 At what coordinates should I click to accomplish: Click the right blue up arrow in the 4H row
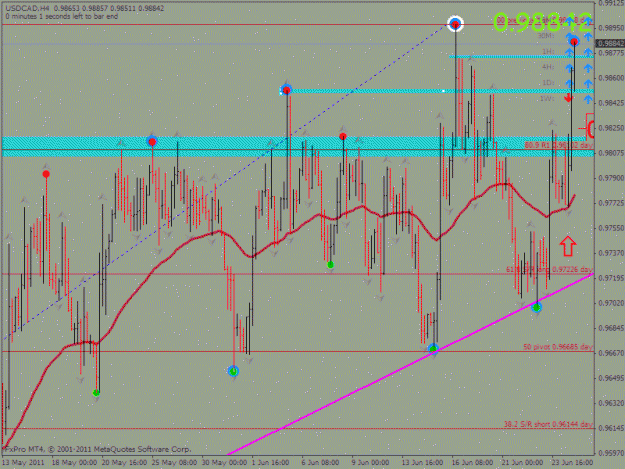tap(588, 68)
